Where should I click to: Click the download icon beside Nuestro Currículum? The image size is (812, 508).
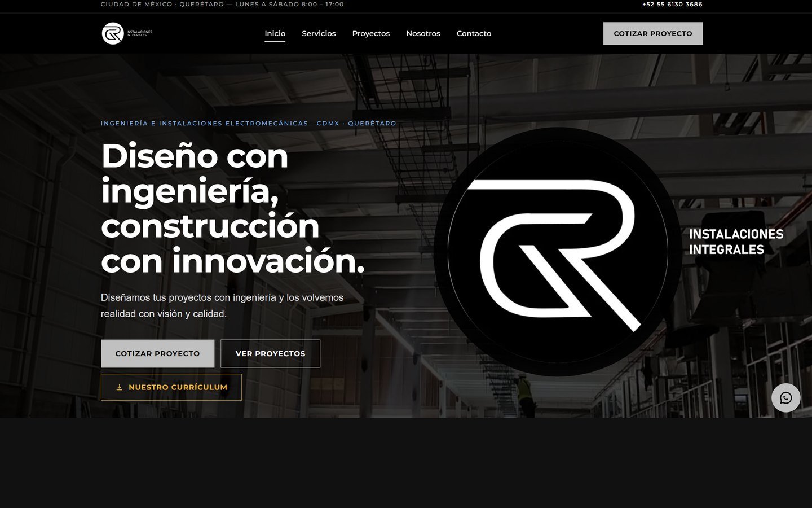[x=119, y=387]
